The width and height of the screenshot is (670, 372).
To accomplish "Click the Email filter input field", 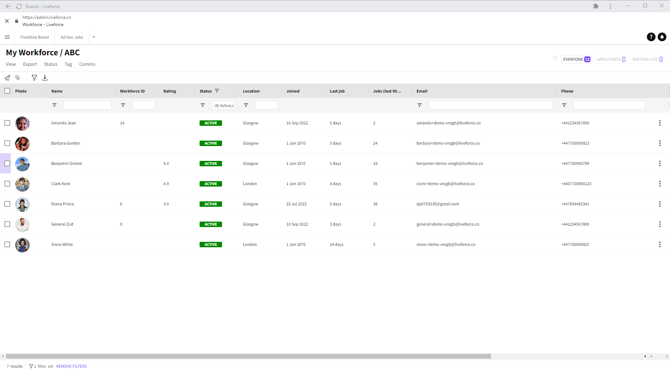I will pos(491,105).
